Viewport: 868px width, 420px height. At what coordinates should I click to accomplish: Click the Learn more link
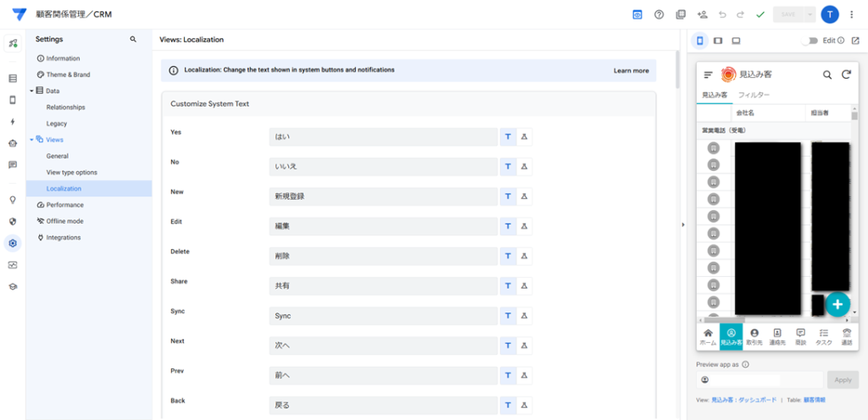pos(631,71)
